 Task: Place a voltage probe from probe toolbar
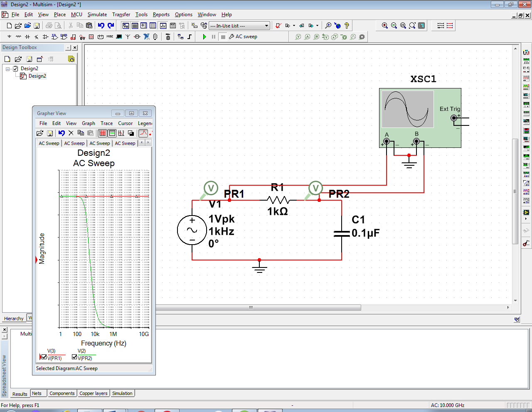coord(298,37)
